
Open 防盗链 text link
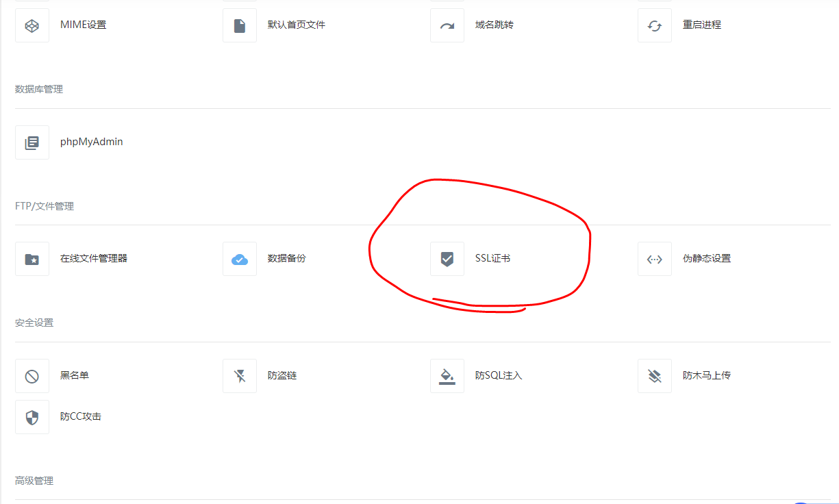pos(282,375)
